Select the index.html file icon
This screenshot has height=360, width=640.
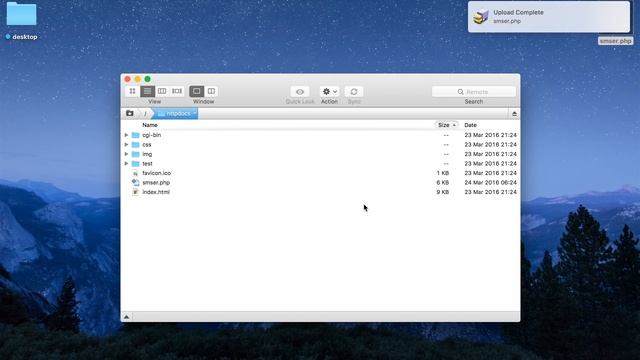pos(136,192)
